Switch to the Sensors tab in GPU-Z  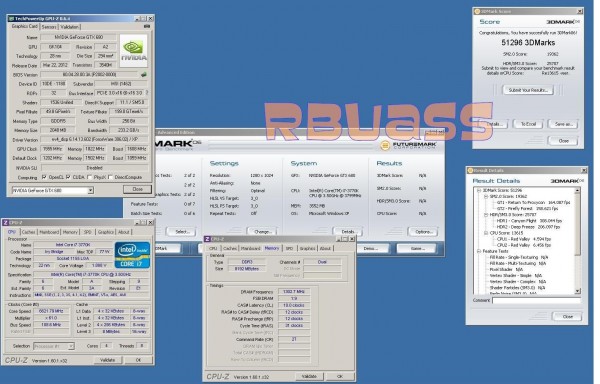tap(49, 27)
